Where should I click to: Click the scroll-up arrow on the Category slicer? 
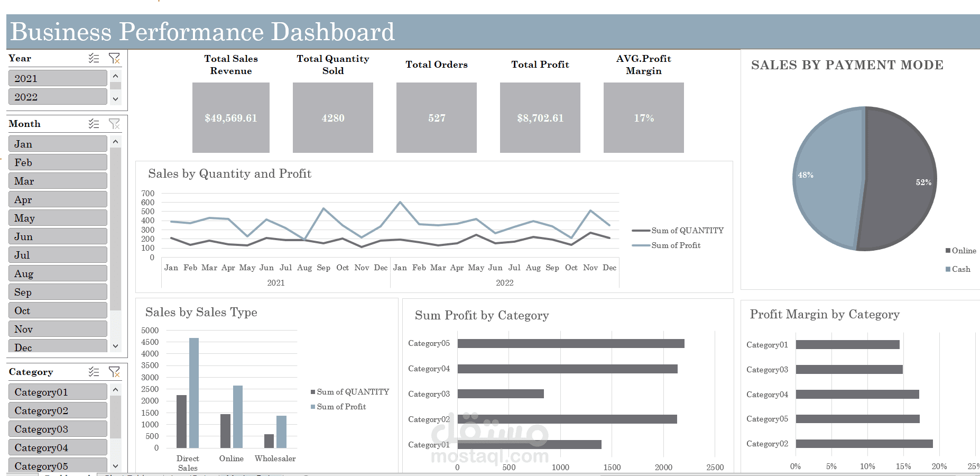(x=115, y=389)
